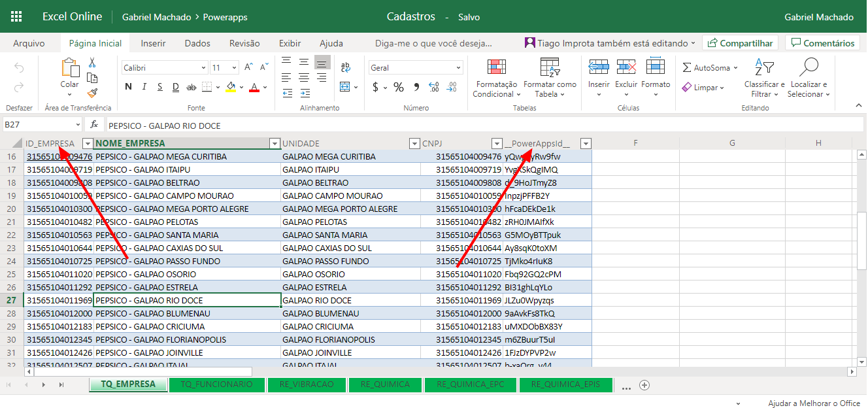Switch to the Exibir ribbon tab
Screen dimensions: 868x408
tap(290, 43)
